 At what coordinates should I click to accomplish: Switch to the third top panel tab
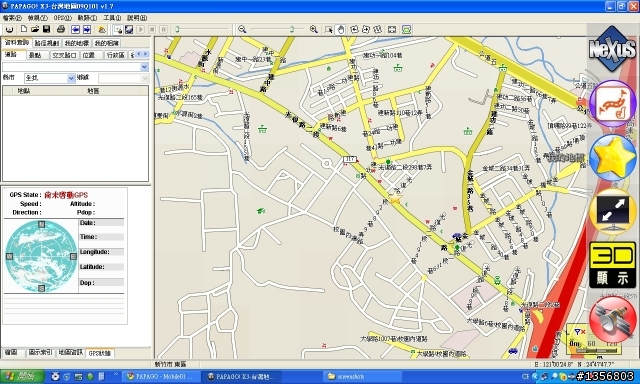pos(77,43)
